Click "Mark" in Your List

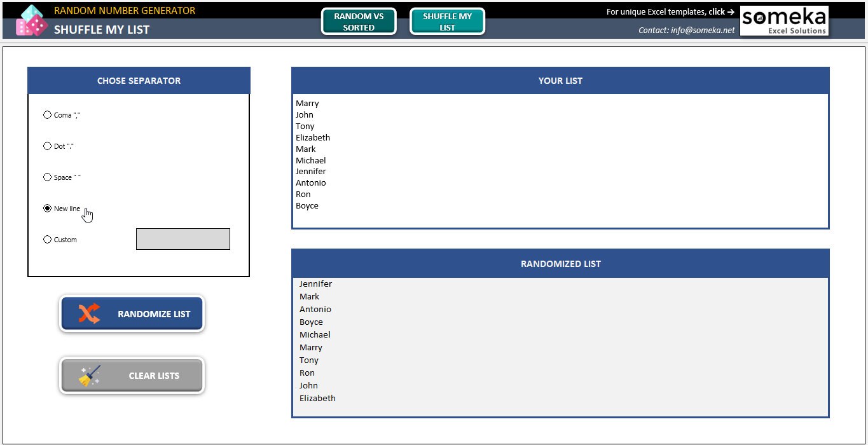pyautogui.click(x=306, y=149)
